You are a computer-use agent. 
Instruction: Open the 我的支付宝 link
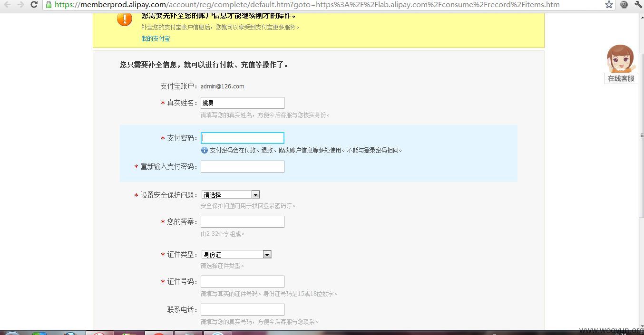(x=156, y=38)
